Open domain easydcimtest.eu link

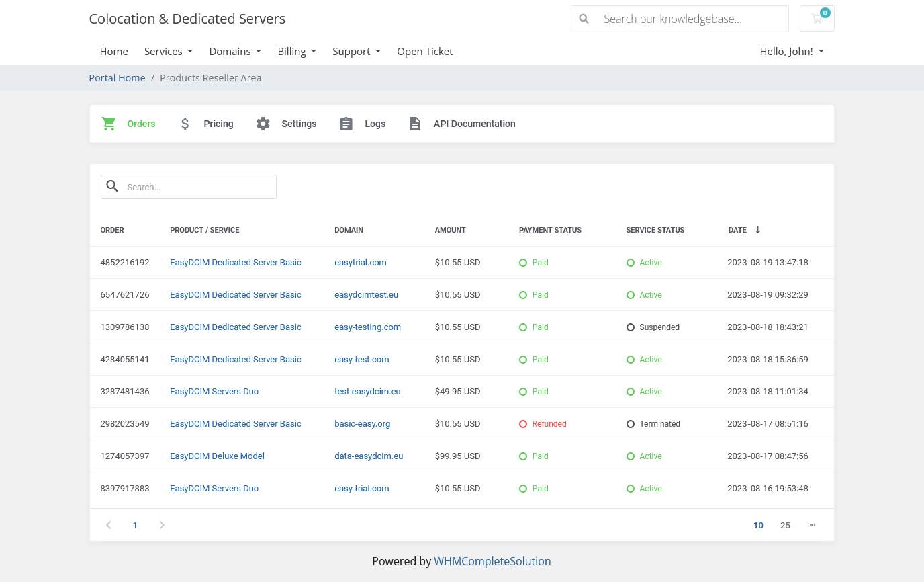[x=366, y=295]
